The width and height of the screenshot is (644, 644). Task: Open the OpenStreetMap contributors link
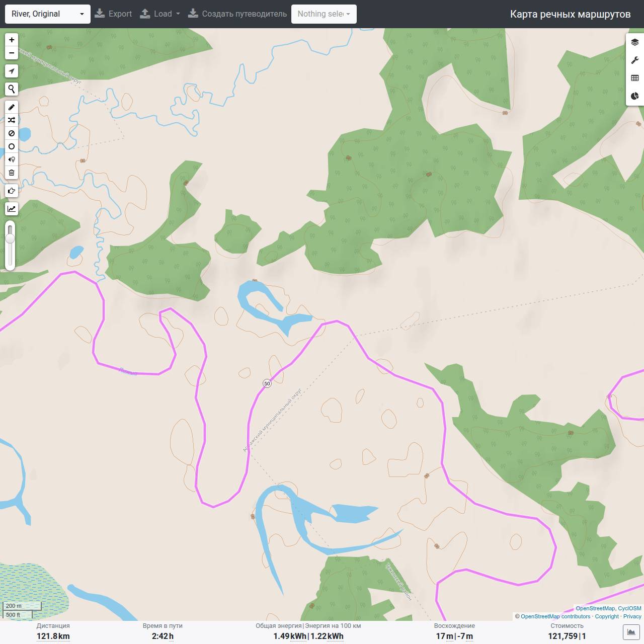pos(555,616)
